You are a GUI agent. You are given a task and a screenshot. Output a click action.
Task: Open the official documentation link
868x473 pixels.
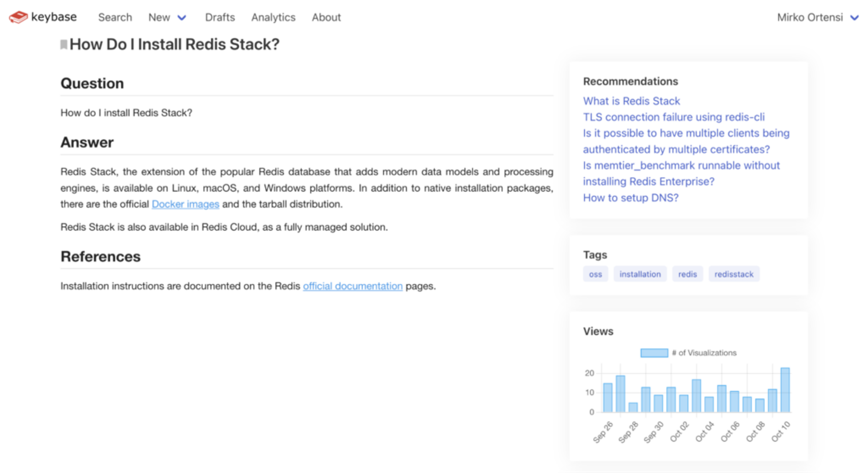click(352, 286)
